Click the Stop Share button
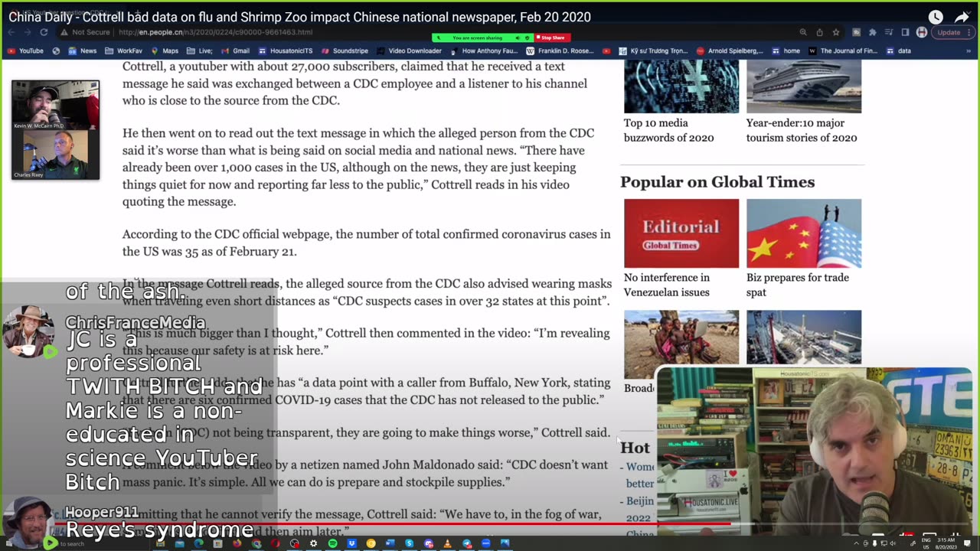This screenshot has width=980, height=551. pos(550,37)
